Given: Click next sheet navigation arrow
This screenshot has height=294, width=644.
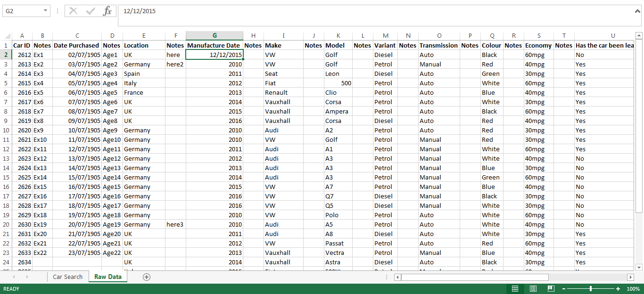Looking at the screenshot, I should click(x=27, y=277).
